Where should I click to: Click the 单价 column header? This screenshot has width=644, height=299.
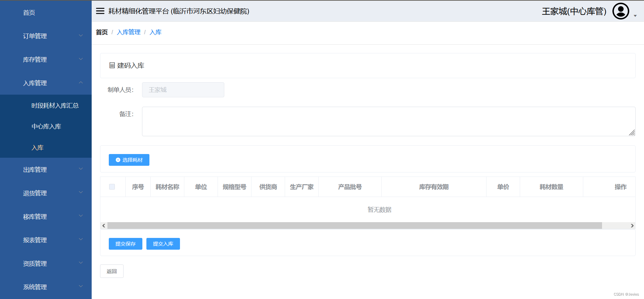coord(503,187)
